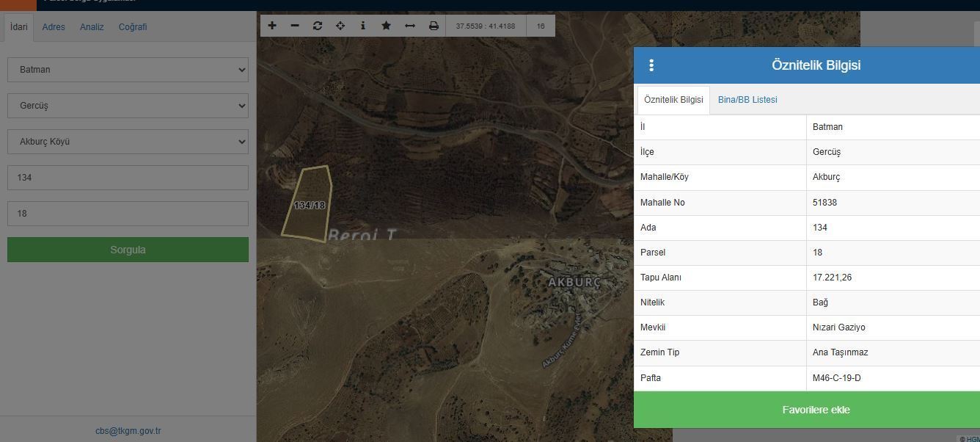The image size is (980, 442).
Task: Open favorites with the star icon
Action: 386,26
